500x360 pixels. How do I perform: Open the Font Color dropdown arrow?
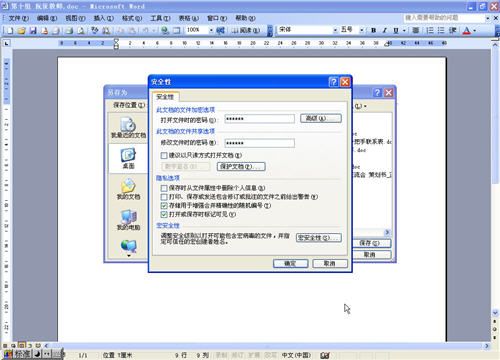(x=475, y=31)
